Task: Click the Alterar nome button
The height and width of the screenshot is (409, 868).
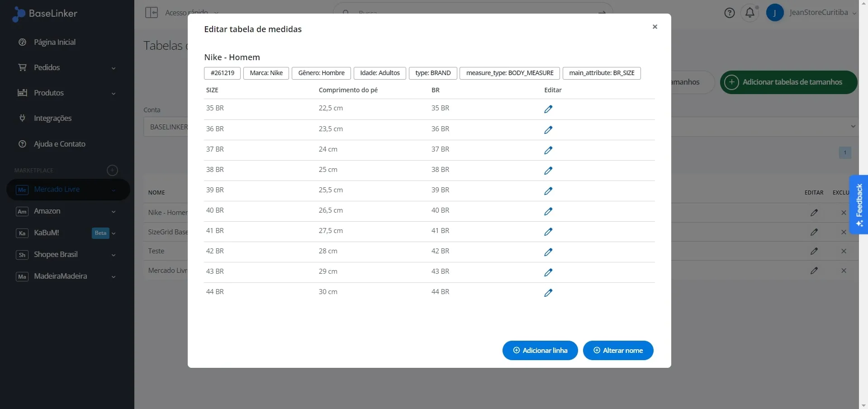Action: (618, 350)
